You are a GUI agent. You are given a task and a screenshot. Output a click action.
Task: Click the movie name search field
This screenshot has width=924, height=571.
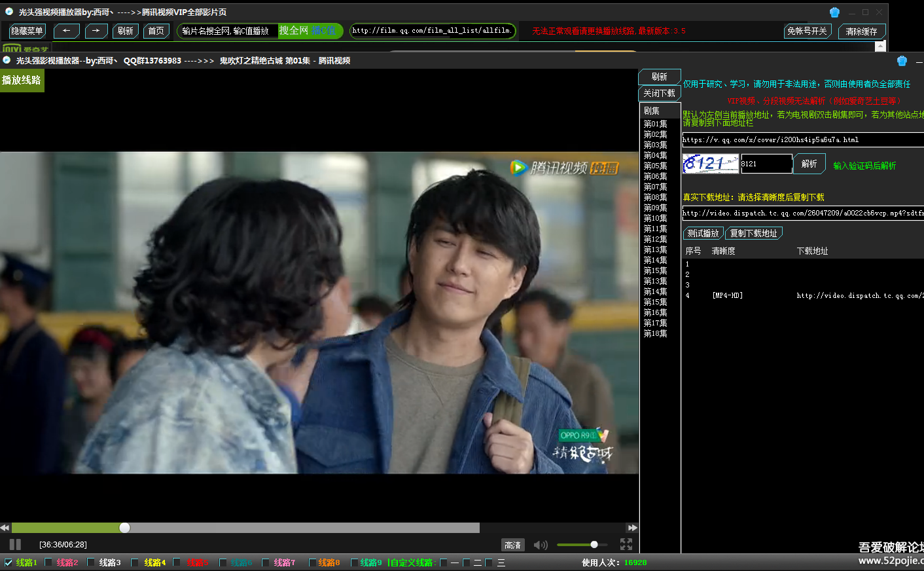point(228,31)
